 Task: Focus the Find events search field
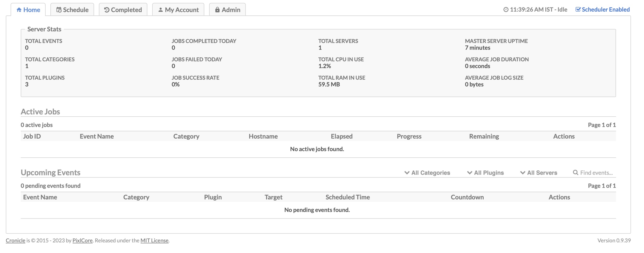point(596,173)
